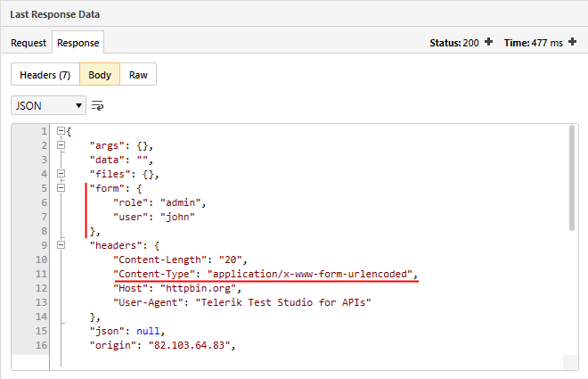Image resolution: width=588 pixels, height=379 pixels.
Task: Switch to the Raw view
Action: coord(138,75)
